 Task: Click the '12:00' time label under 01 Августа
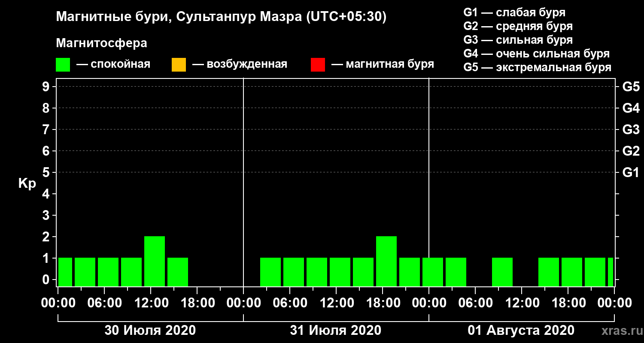522,303
